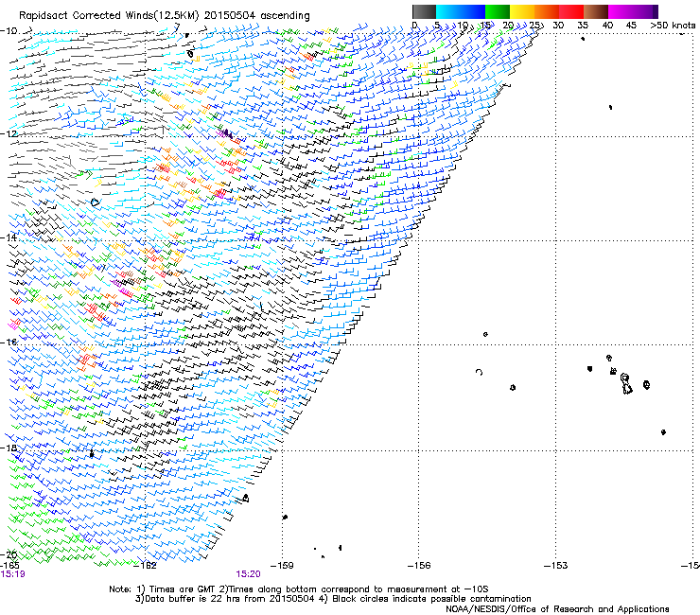This screenshot has height=615, width=700.
Task: Click the '-12' latitude axis label
Action: pos(9,134)
